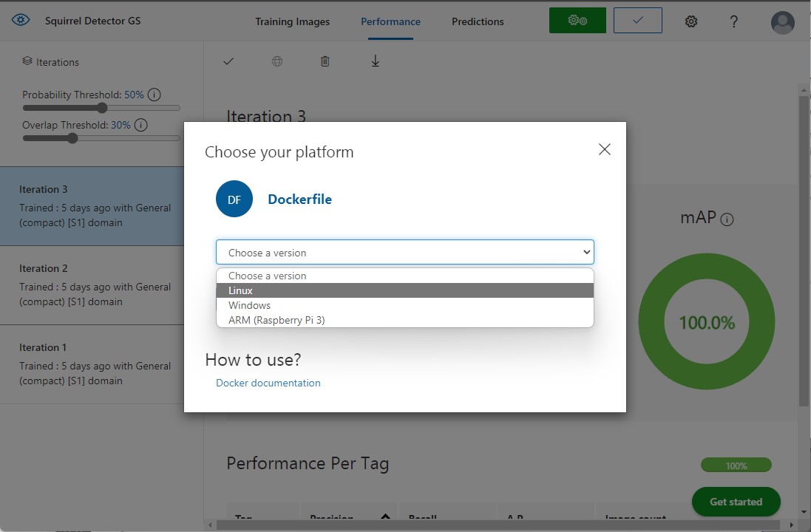Click the horizontal scrollbar at the bottom

pos(498,525)
